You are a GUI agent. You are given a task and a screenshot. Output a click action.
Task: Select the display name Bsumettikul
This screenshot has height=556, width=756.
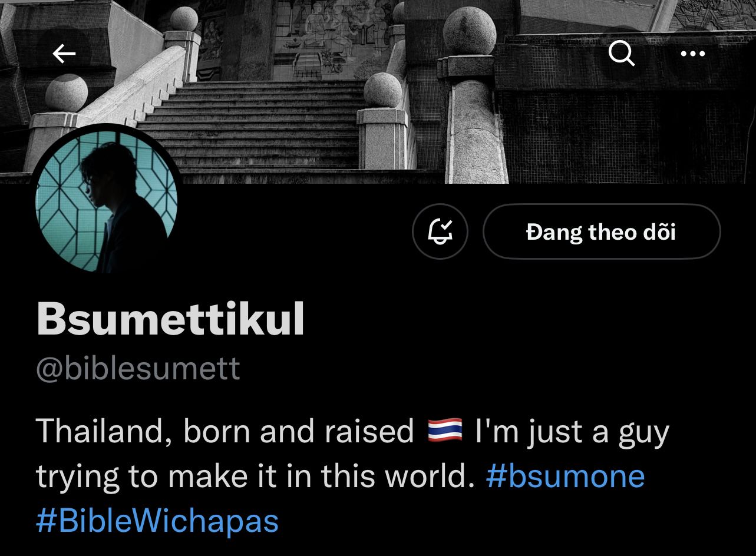170,320
